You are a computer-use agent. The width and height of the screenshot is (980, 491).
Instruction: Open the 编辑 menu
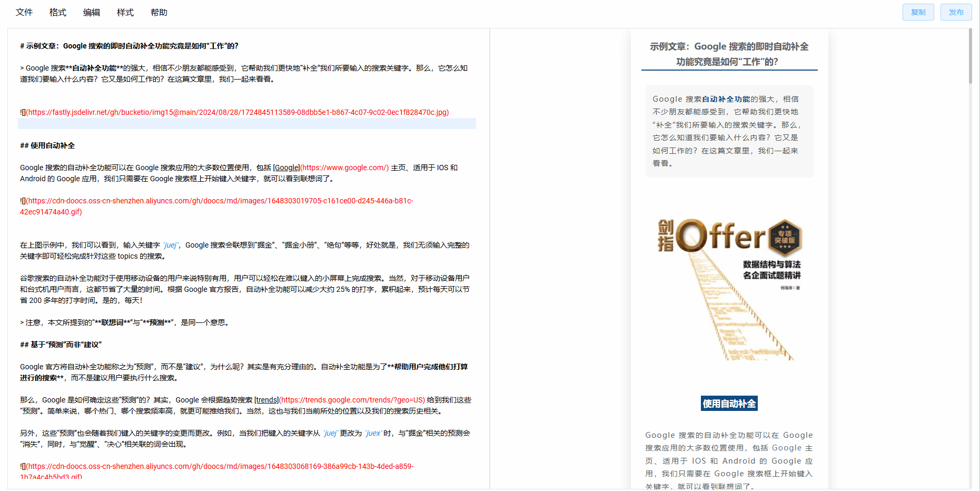pos(92,12)
